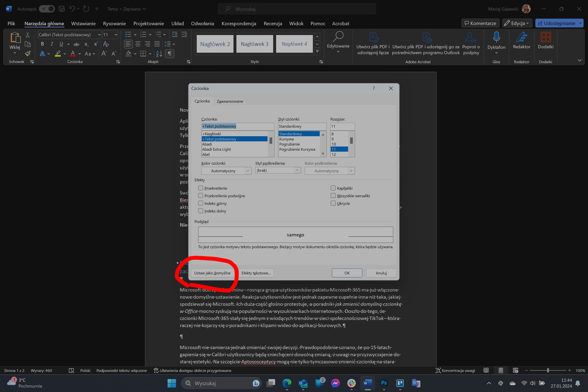Open the Projektowanie ribbon tab
The width and height of the screenshot is (588, 392).
[148, 24]
